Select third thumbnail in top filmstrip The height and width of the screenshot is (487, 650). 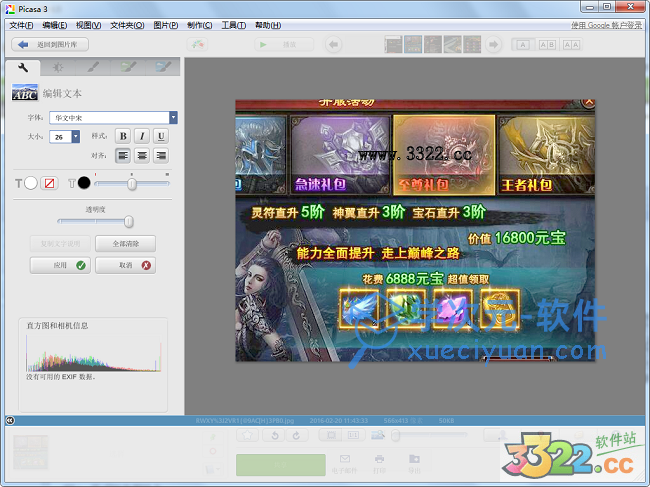[x=433, y=44]
